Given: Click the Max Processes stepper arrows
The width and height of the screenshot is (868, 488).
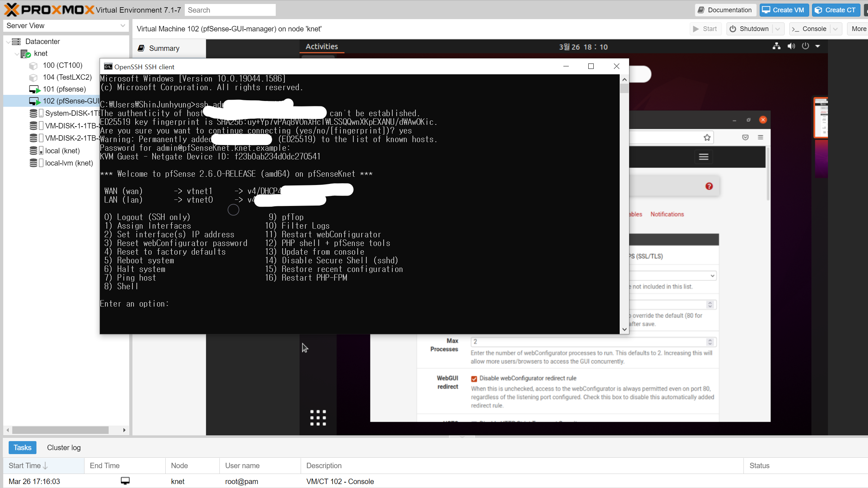Looking at the screenshot, I should tap(710, 342).
